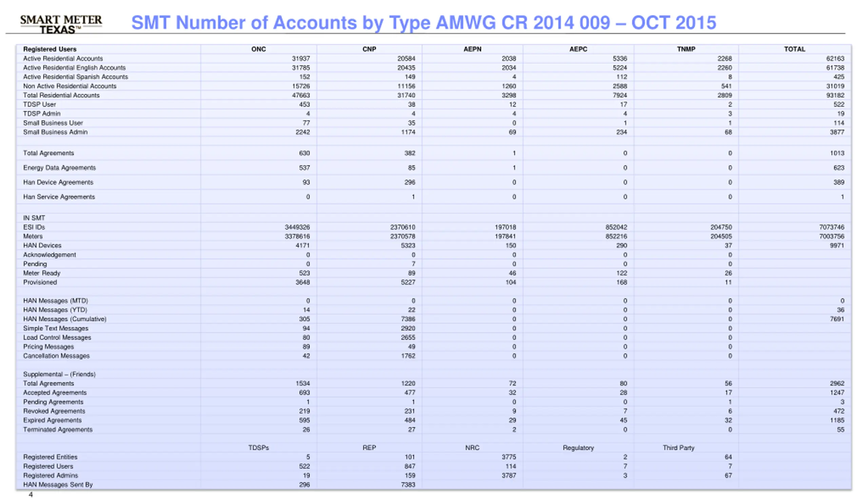This screenshot has width=868, height=500.
Task: Click the Active Residential Spanish Accounts label
Action: 76,77
